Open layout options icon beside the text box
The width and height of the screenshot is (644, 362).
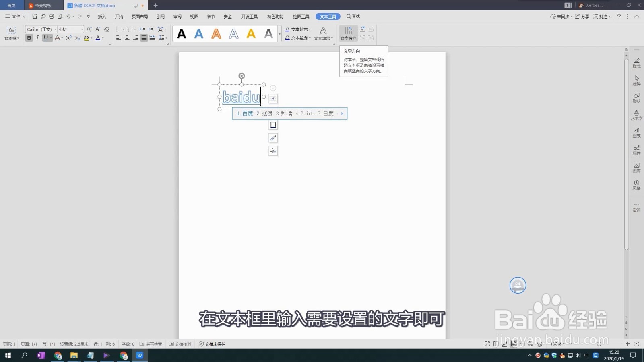pyautogui.click(x=273, y=99)
